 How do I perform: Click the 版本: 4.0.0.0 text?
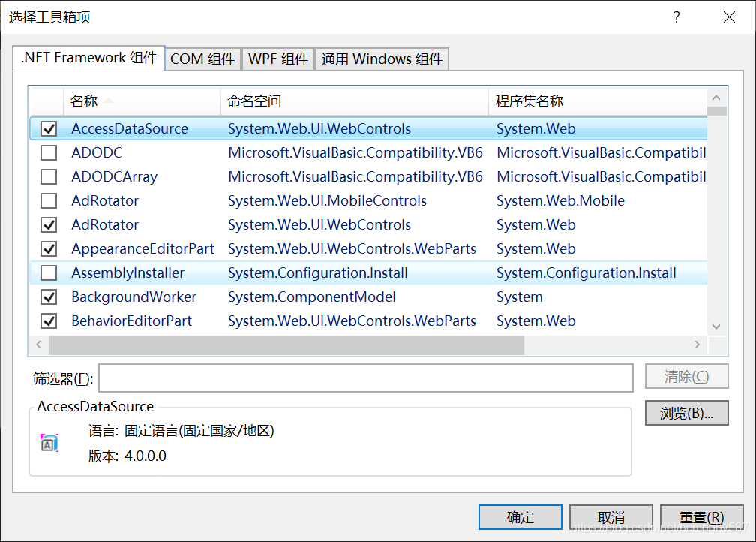pyautogui.click(x=127, y=456)
